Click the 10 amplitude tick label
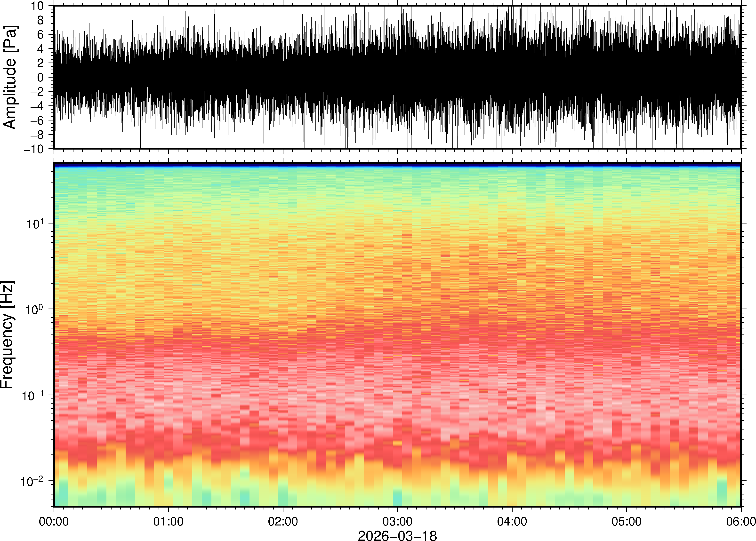The width and height of the screenshot is (756, 541). (37, 6)
